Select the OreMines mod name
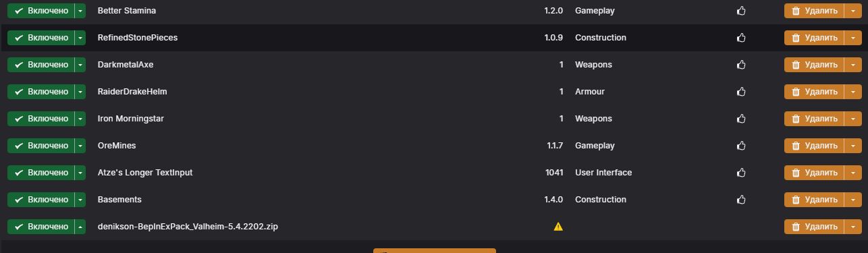868x253 pixels. [117, 146]
